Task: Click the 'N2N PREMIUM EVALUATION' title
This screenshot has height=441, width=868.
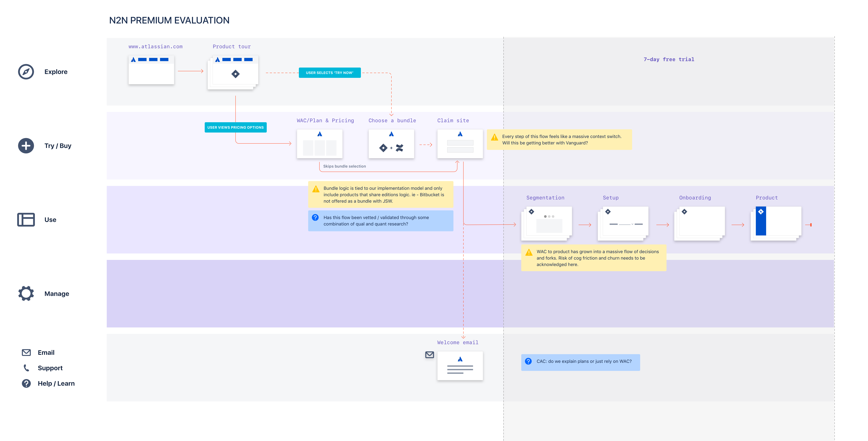Action: point(169,20)
